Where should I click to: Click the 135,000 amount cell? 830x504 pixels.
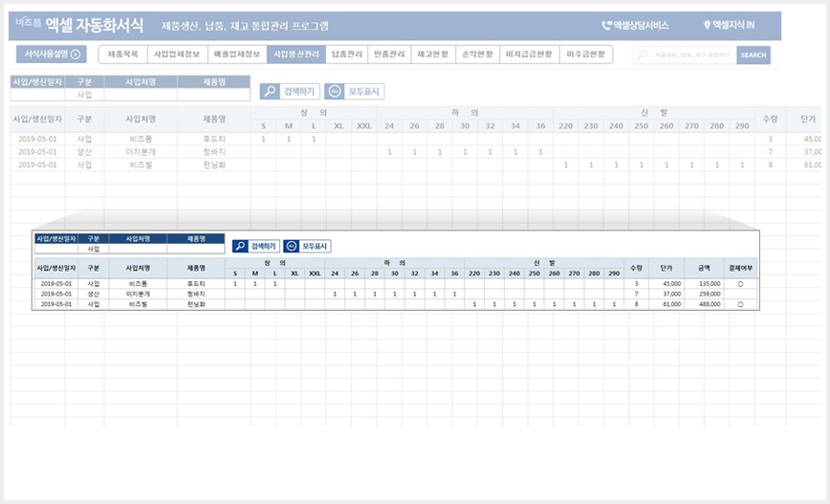click(704, 284)
